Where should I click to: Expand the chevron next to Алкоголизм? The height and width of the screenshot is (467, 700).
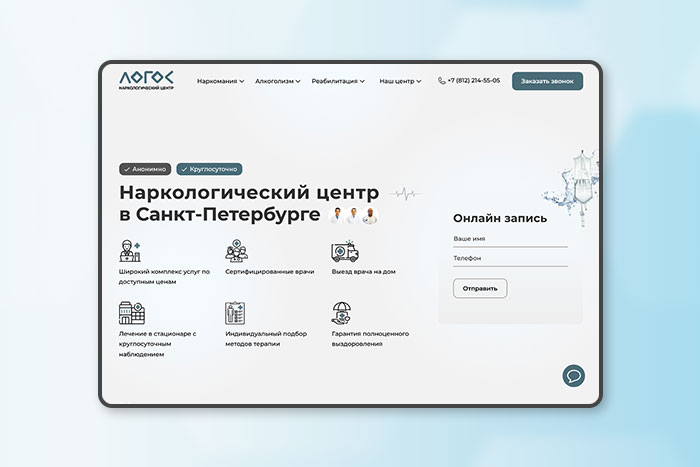point(298,82)
